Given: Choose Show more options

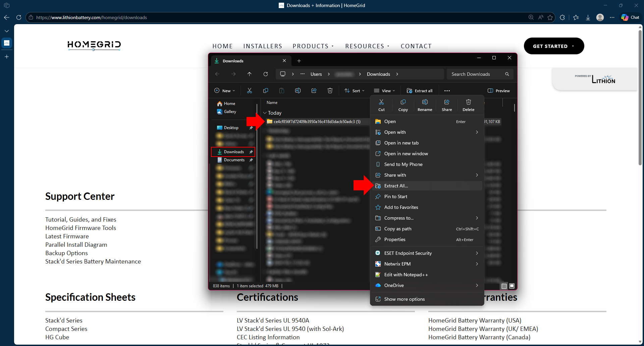Looking at the screenshot, I should tap(427, 299).
